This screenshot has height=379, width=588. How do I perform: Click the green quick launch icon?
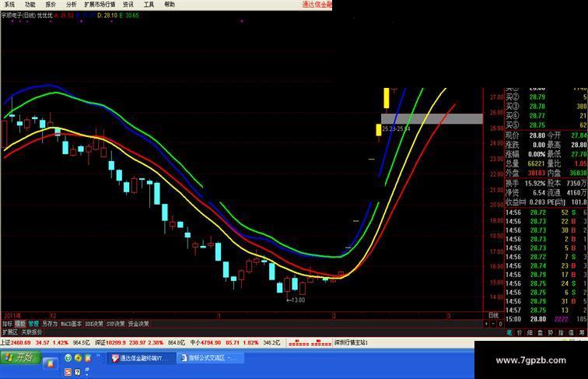click(x=68, y=358)
